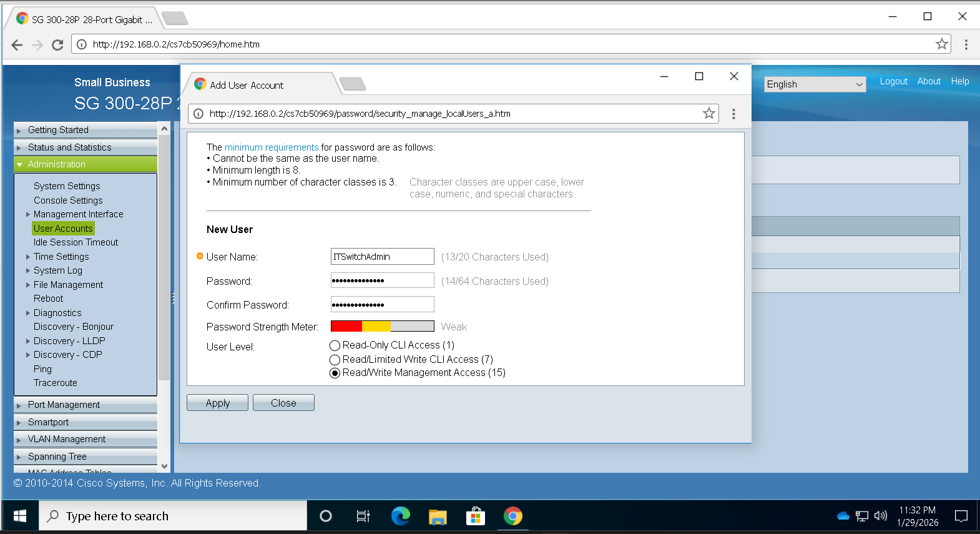Choose Read/Limited Write CLI Access (7)
The image size is (980, 534).
pyautogui.click(x=335, y=360)
